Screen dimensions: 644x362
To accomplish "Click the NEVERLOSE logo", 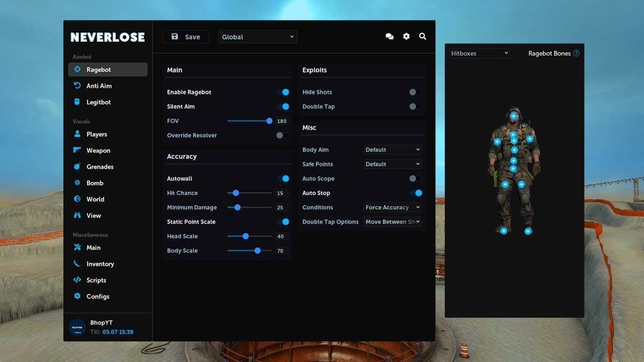I will point(108,37).
